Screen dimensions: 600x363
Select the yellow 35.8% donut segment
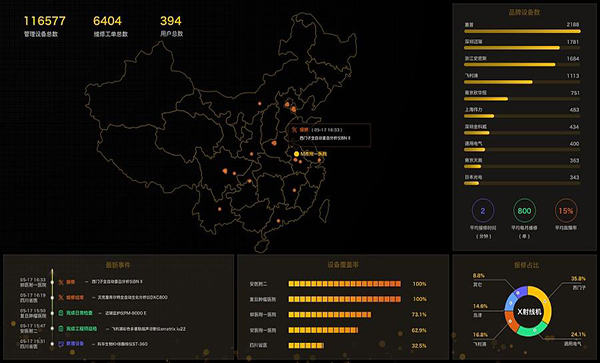[544, 303]
